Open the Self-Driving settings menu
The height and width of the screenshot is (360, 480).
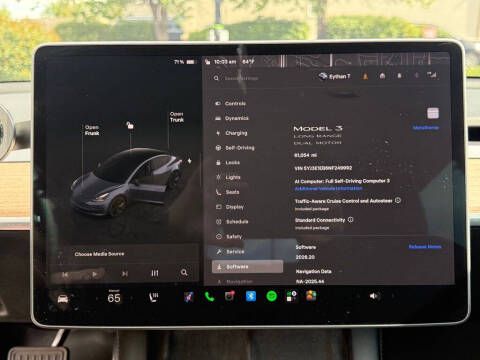coord(235,148)
